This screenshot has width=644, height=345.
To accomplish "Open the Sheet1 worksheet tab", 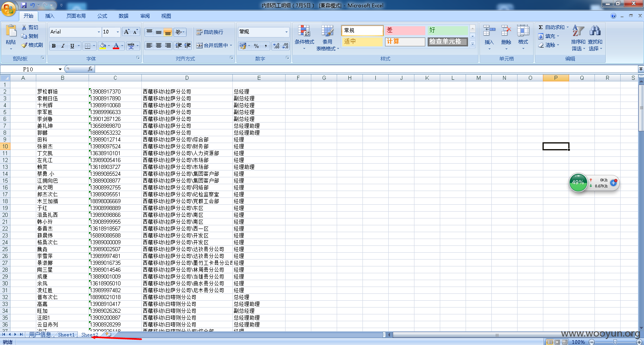I will click(66, 335).
